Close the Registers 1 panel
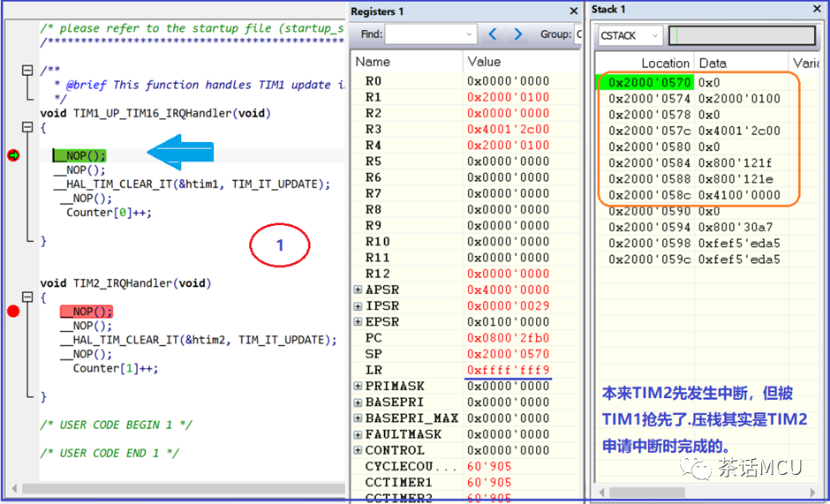The height and width of the screenshot is (504, 830). (x=574, y=11)
